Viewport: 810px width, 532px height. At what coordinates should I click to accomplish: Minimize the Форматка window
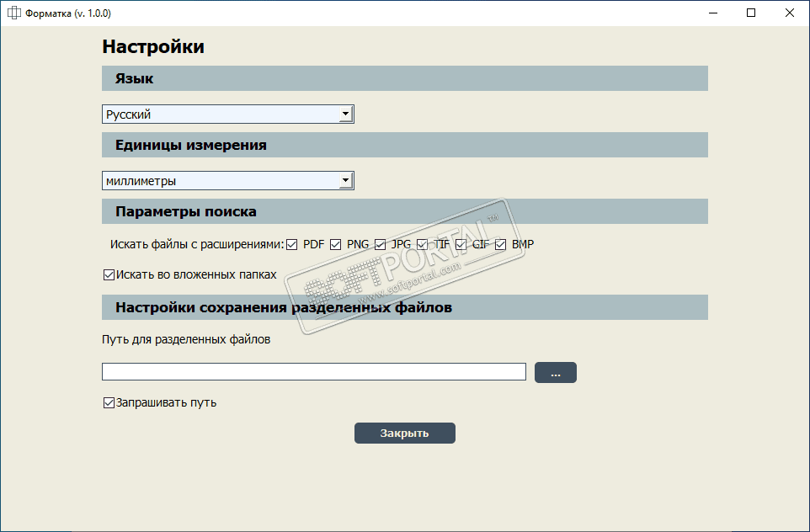[x=713, y=13]
